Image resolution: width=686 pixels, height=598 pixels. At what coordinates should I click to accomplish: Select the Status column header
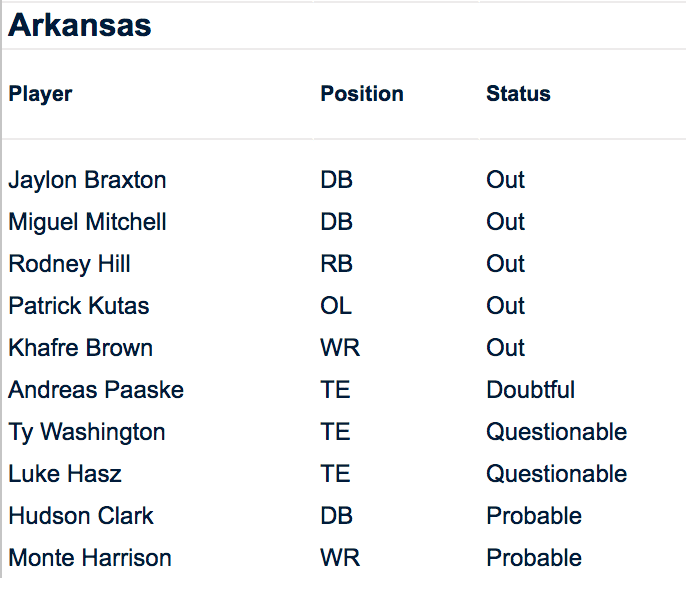518,94
